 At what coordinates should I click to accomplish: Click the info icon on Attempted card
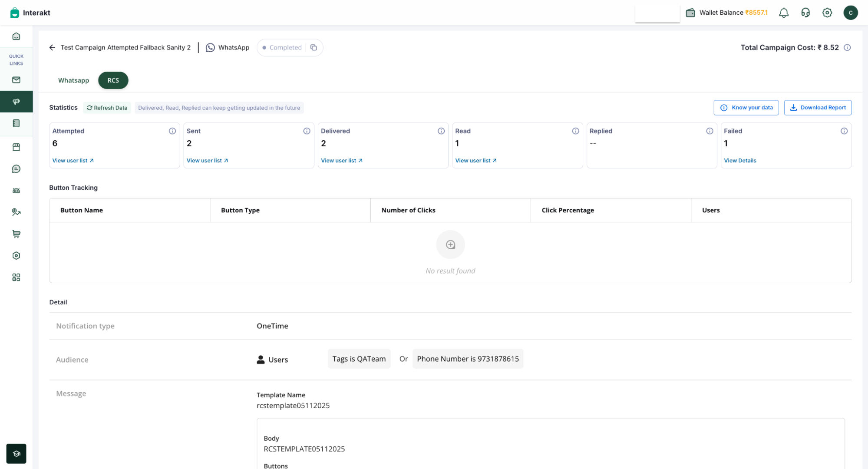(172, 131)
